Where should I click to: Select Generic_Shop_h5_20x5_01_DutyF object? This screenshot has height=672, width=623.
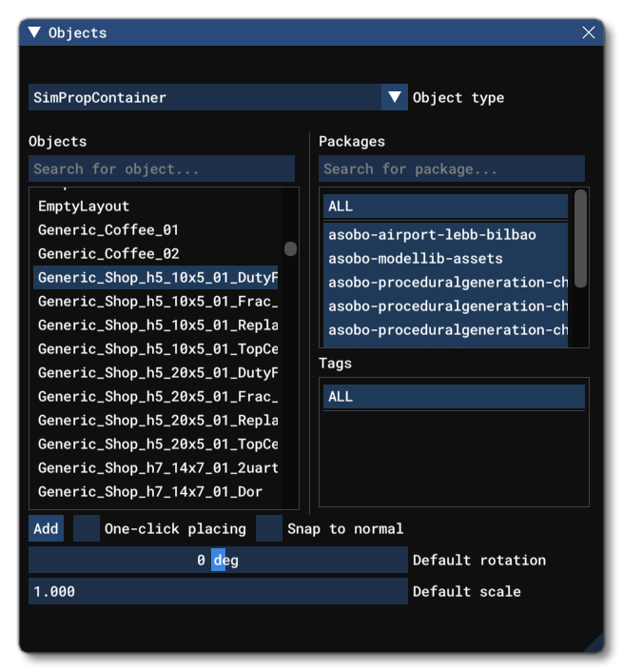(155, 372)
